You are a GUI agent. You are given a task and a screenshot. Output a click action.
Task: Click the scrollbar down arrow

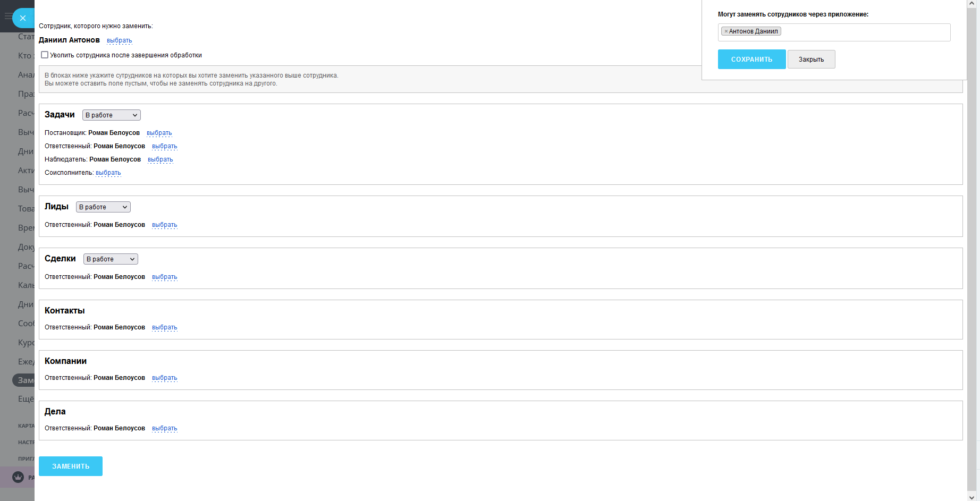[972, 497]
